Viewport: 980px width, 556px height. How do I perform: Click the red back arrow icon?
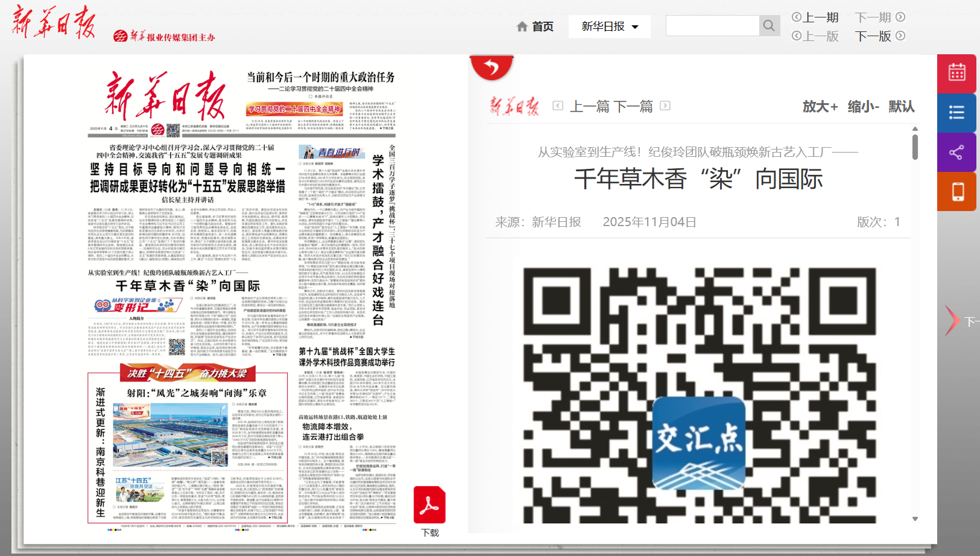(492, 66)
